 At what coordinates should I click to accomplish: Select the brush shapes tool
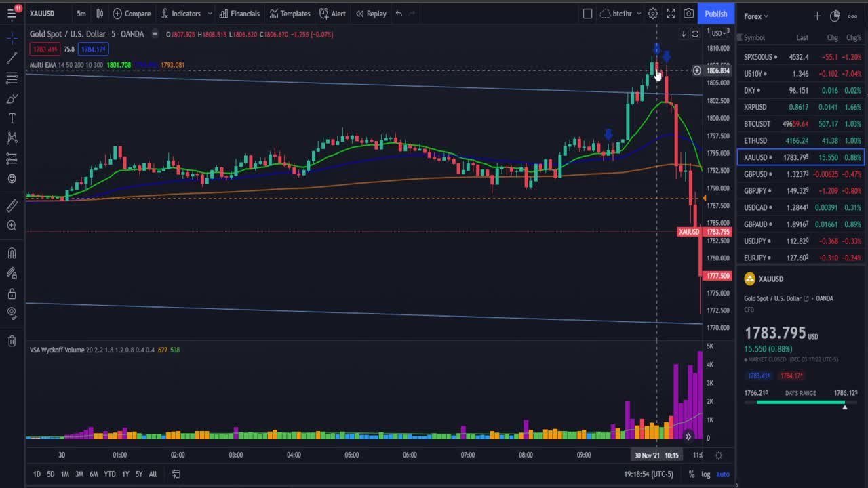(x=12, y=99)
